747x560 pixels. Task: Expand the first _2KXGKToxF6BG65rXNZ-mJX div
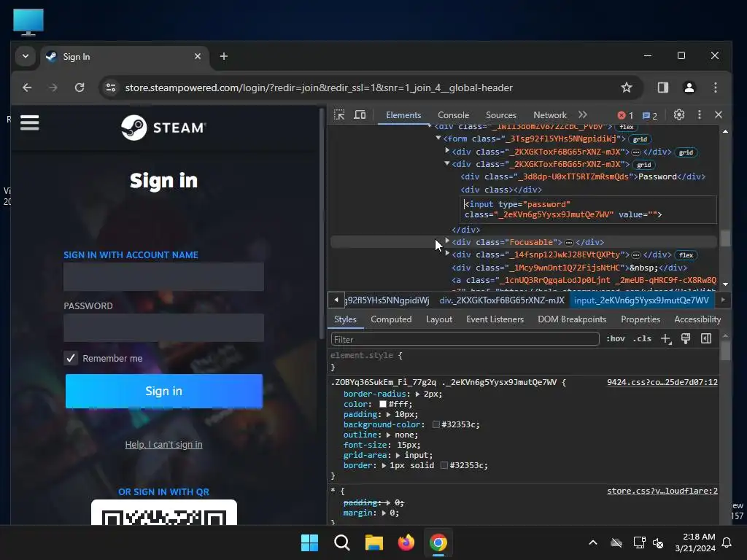pyautogui.click(x=447, y=150)
